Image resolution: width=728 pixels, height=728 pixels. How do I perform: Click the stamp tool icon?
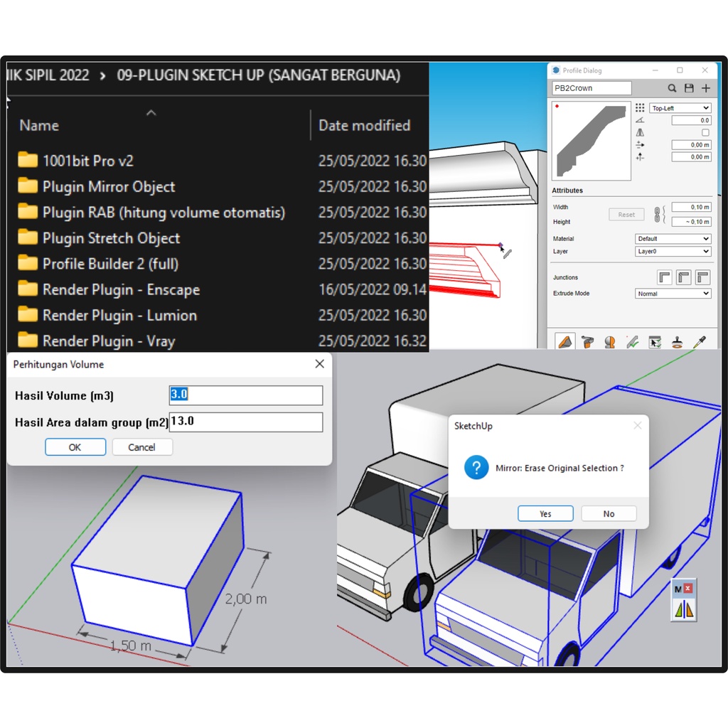click(x=677, y=342)
